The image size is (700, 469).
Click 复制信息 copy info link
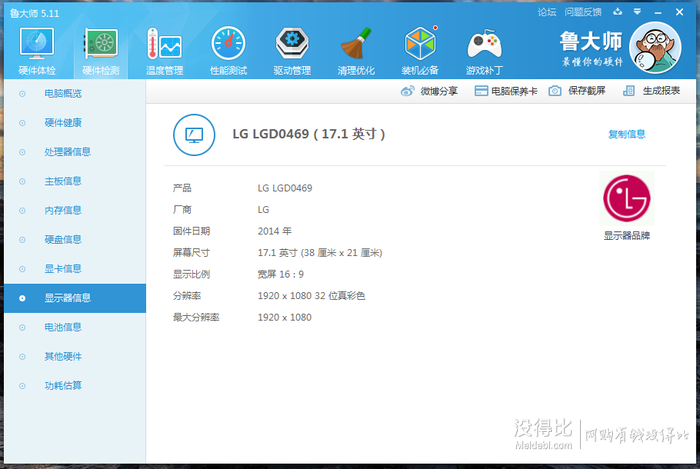(x=626, y=134)
